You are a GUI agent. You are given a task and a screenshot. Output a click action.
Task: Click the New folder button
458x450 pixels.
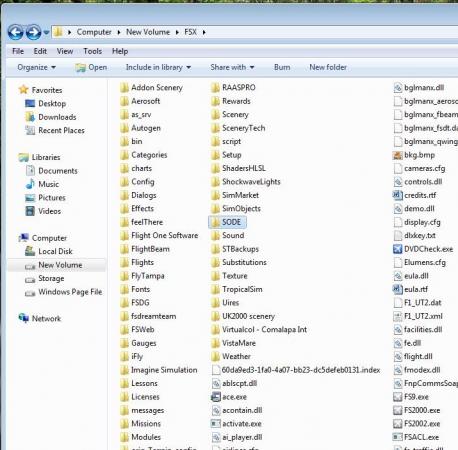(328, 67)
